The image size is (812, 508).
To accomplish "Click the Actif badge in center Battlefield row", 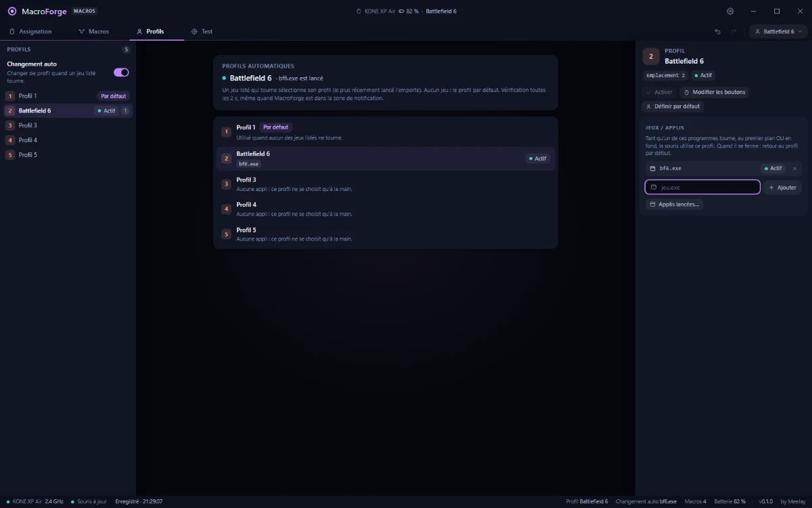I will point(538,158).
